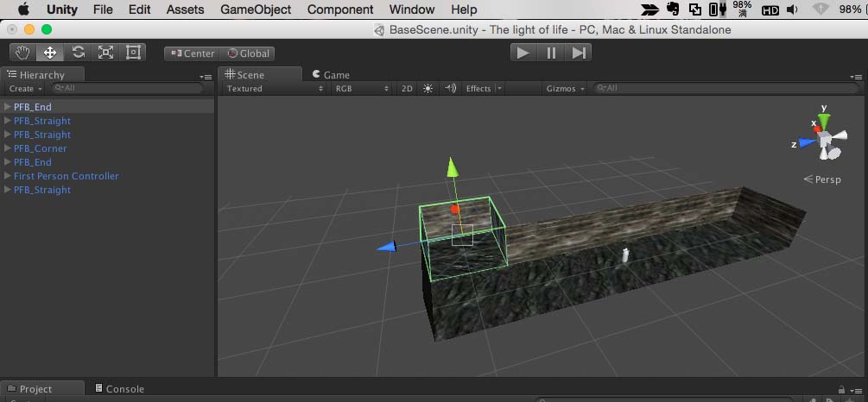Expand arrow of PFB_End below PFB_Corner
Screen dimensions: 868x402
pos(8,162)
